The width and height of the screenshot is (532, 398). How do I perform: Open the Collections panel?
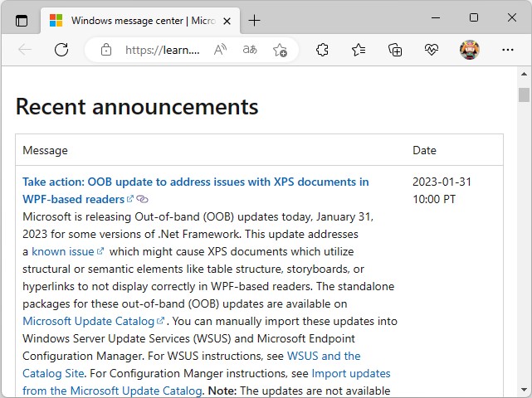395,50
